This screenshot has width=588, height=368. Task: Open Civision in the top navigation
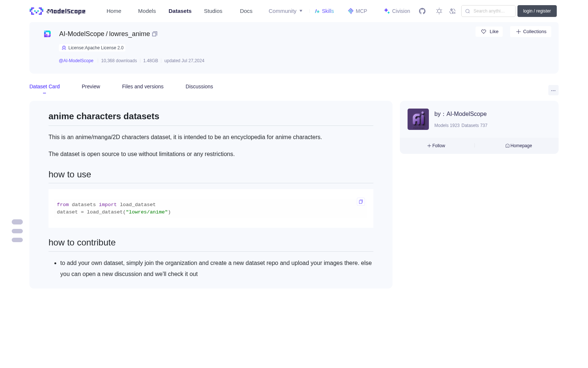397,11
